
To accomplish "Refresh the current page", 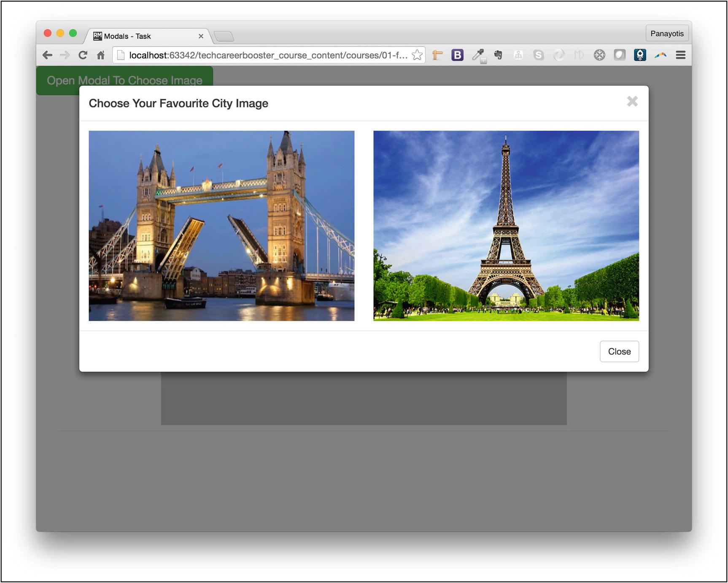I will [83, 55].
